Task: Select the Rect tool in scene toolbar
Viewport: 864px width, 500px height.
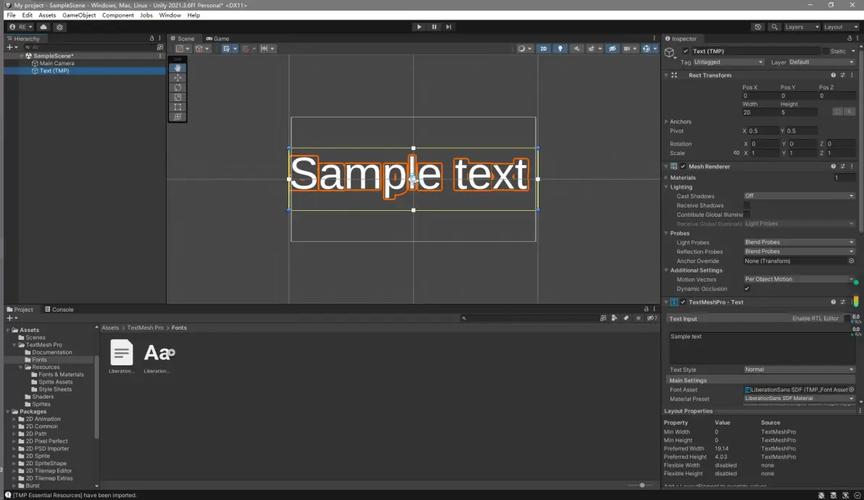Action: (178, 107)
